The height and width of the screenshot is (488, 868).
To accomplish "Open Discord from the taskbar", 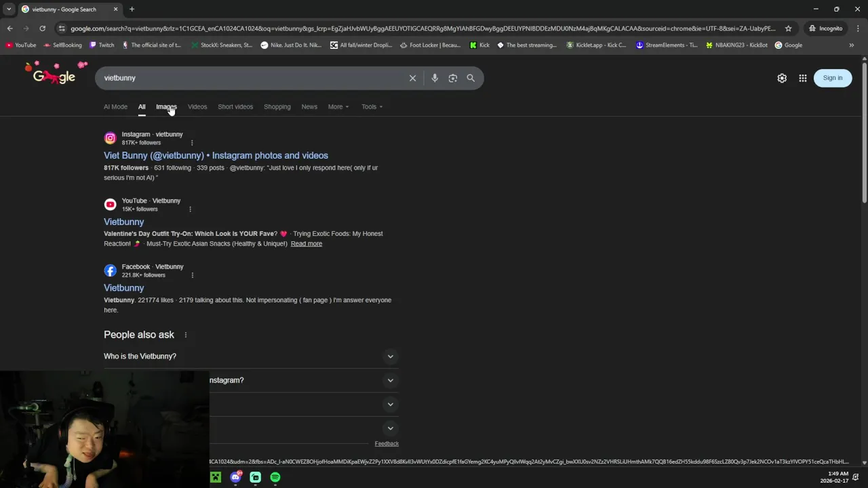I will pyautogui.click(x=235, y=477).
